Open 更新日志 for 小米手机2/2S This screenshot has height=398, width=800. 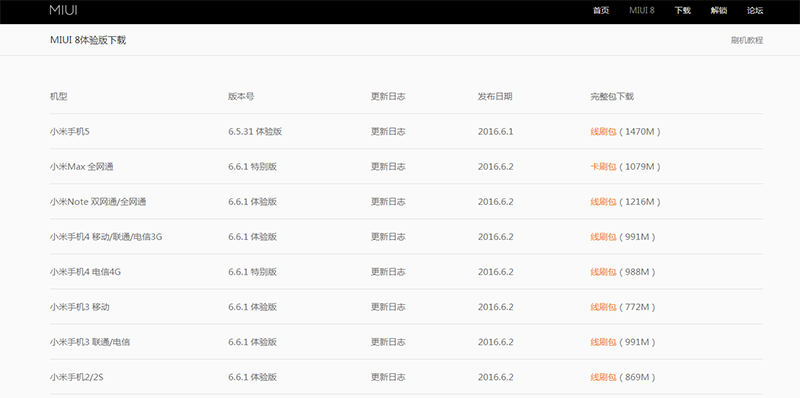388,378
